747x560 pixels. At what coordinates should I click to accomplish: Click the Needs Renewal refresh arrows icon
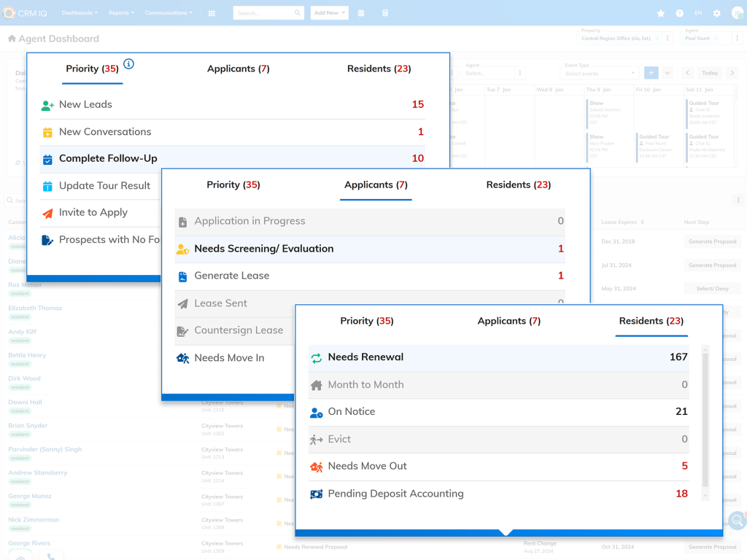pos(317,358)
